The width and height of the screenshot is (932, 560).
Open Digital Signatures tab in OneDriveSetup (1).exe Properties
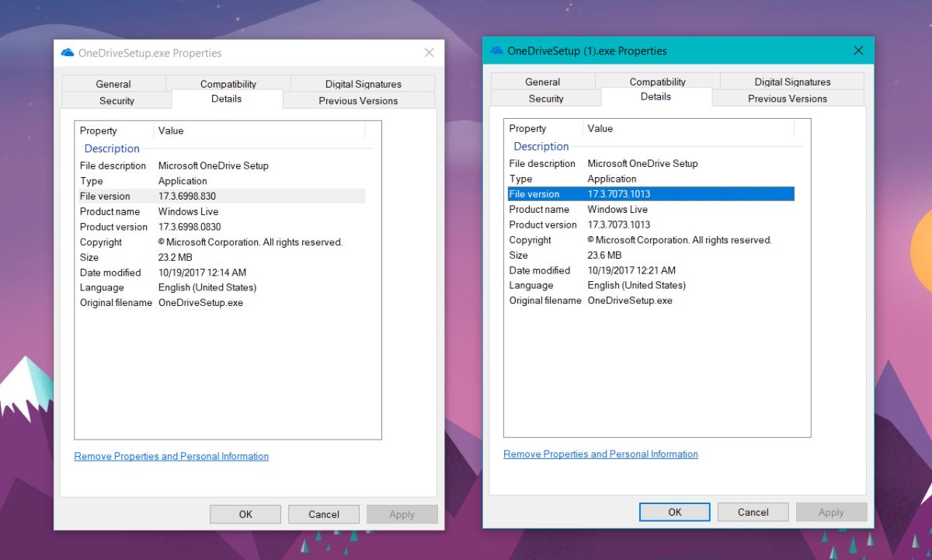[793, 82]
